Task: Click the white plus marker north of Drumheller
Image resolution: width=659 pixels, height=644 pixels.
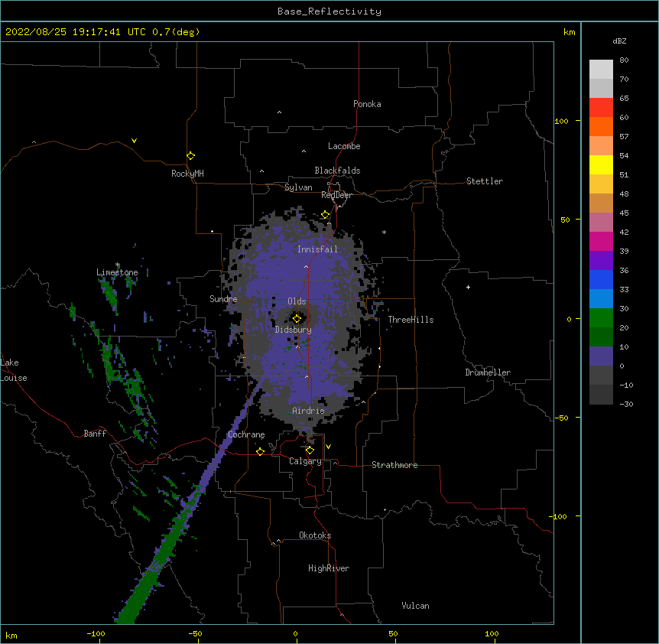Action: coord(468,287)
